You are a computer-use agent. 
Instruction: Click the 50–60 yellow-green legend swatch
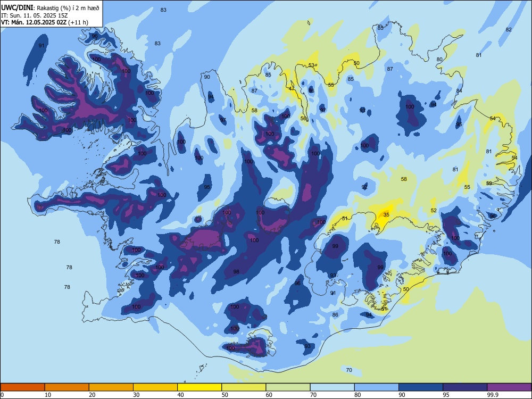[x=244, y=387]
